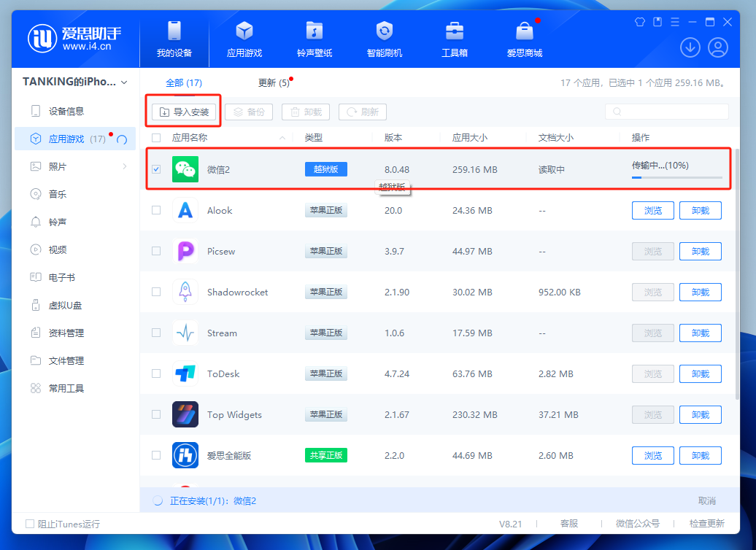Open 我的设备 phone icon in top navigation
Screen dimensions: 756x550
point(174,31)
